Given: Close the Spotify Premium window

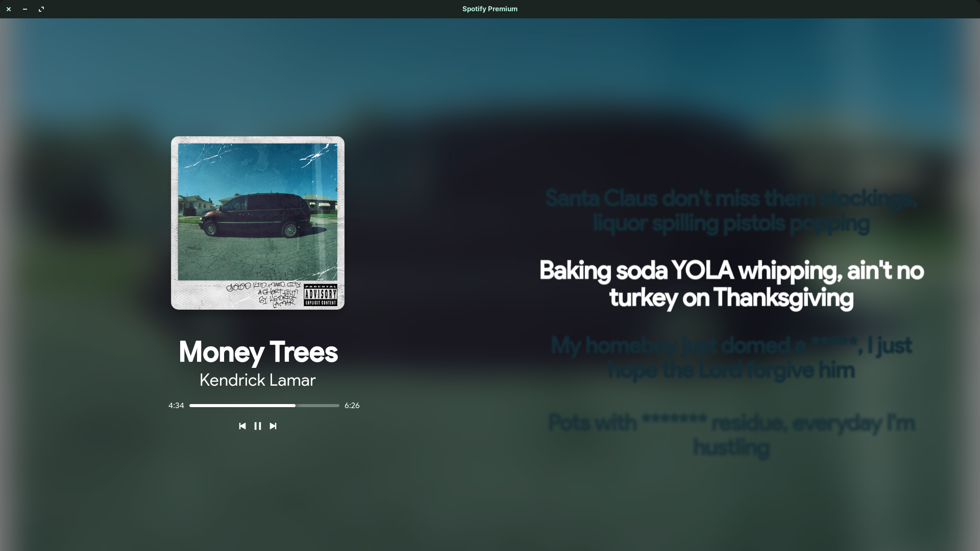Looking at the screenshot, I should click(9, 9).
